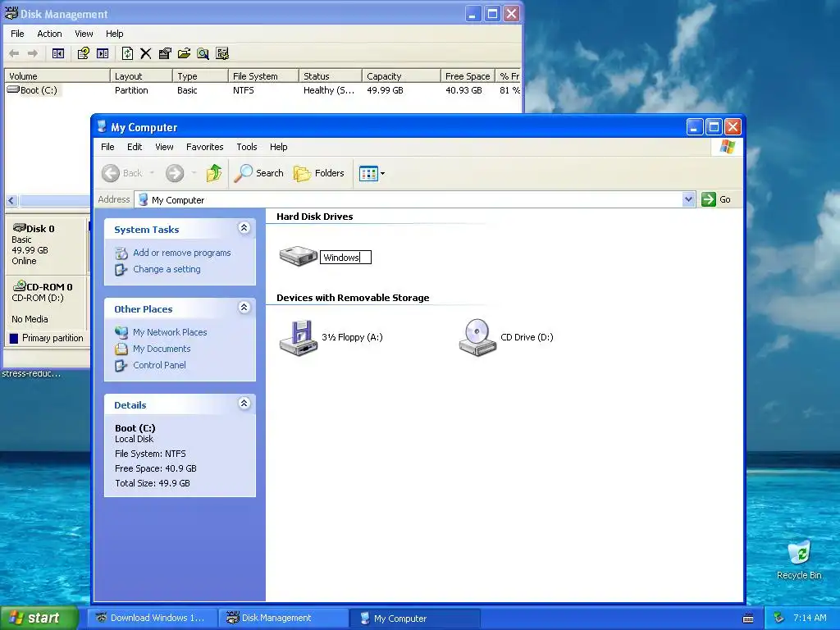Screen dimensions: 840x630
Task: Open My Network Places link
Action: (170, 332)
